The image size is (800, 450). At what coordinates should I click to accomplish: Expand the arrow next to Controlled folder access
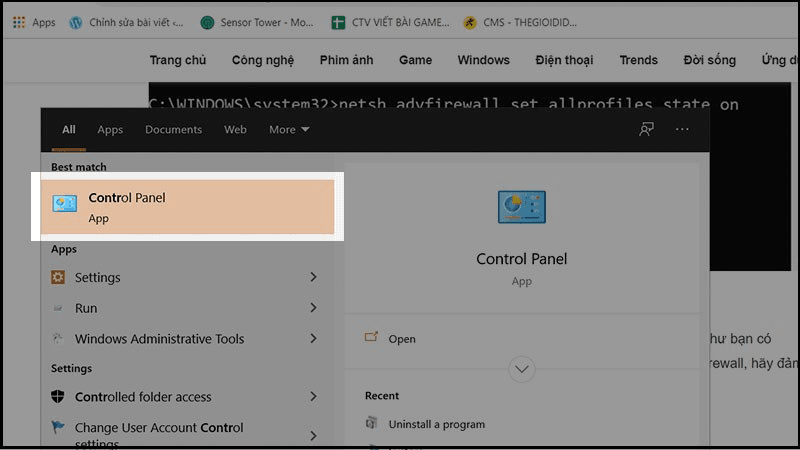click(x=313, y=396)
